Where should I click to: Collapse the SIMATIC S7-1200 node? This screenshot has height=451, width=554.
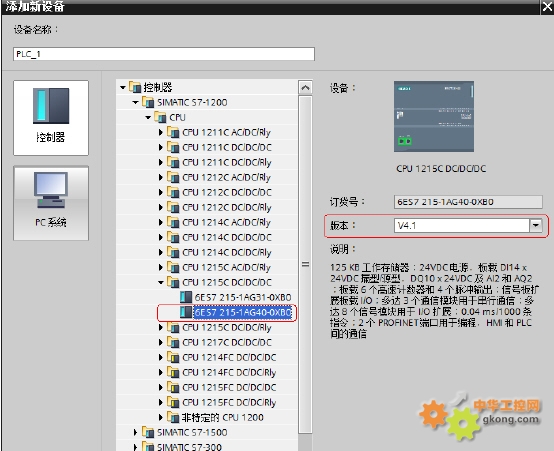point(135,102)
